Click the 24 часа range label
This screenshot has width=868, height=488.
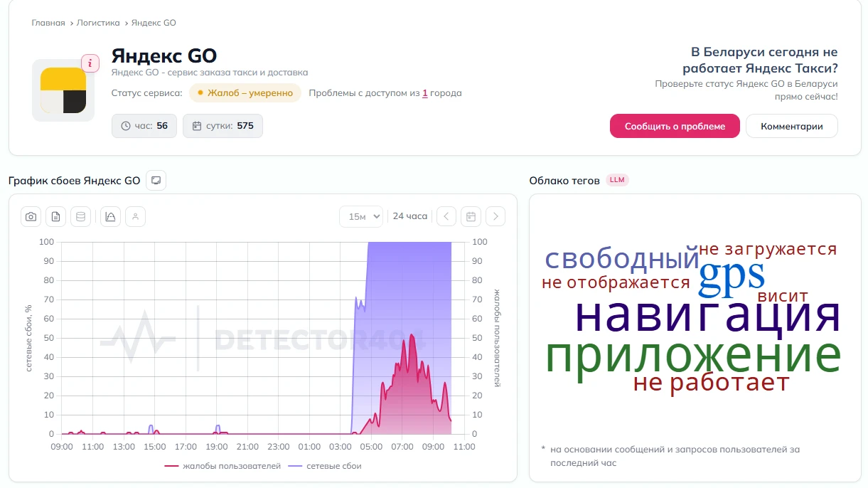click(x=410, y=216)
